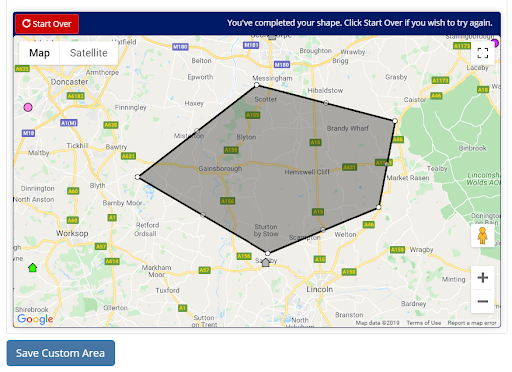
Task: Save the custom area
Action: [x=61, y=353]
